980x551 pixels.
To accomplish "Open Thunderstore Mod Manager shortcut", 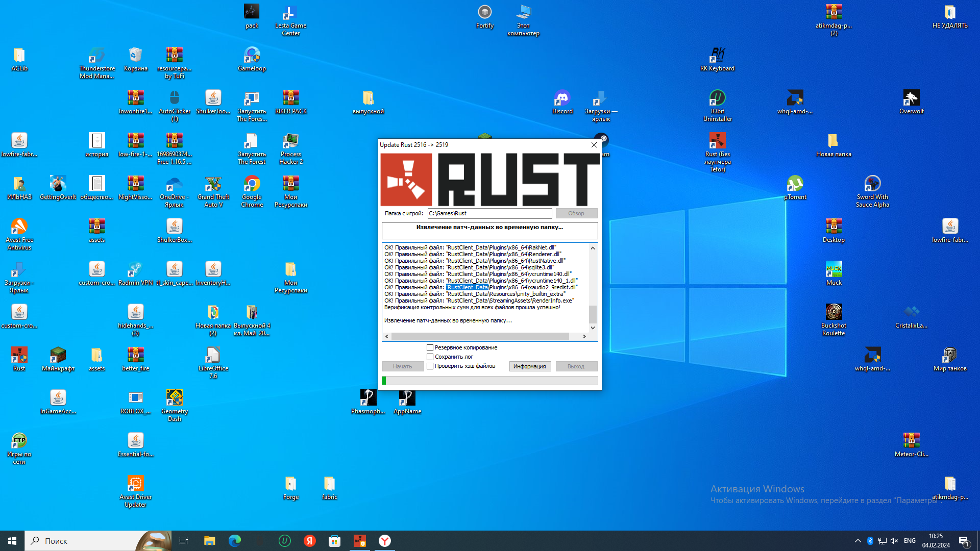I will click(x=96, y=63).
